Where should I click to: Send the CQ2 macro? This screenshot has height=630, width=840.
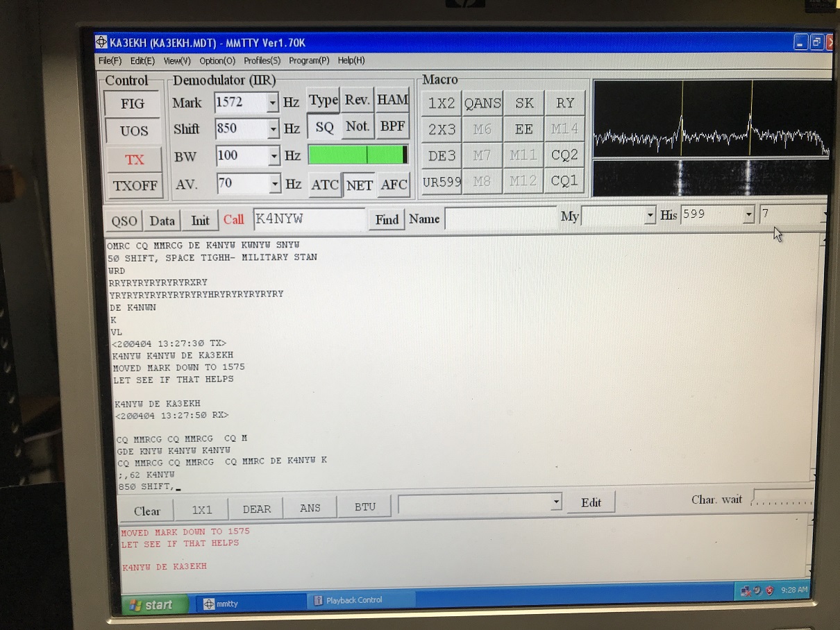pyautogui.click(x=565, y=155)
